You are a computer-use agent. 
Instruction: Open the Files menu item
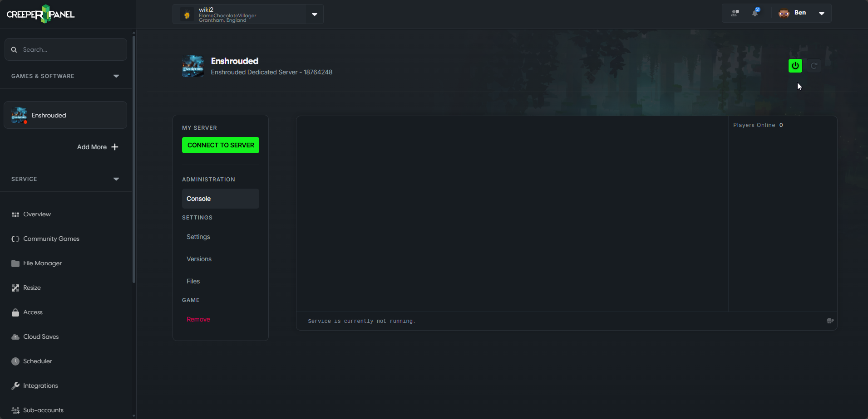(193, 281)
